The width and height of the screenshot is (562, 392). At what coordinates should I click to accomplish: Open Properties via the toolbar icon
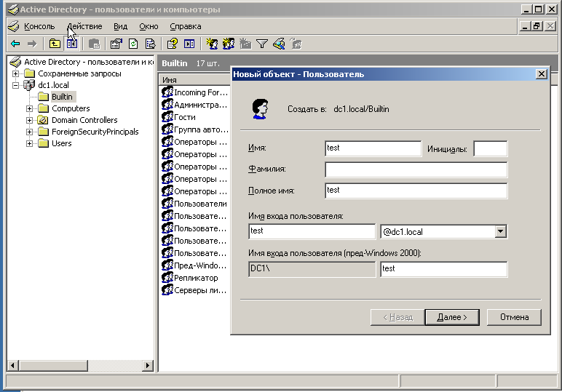116,44
